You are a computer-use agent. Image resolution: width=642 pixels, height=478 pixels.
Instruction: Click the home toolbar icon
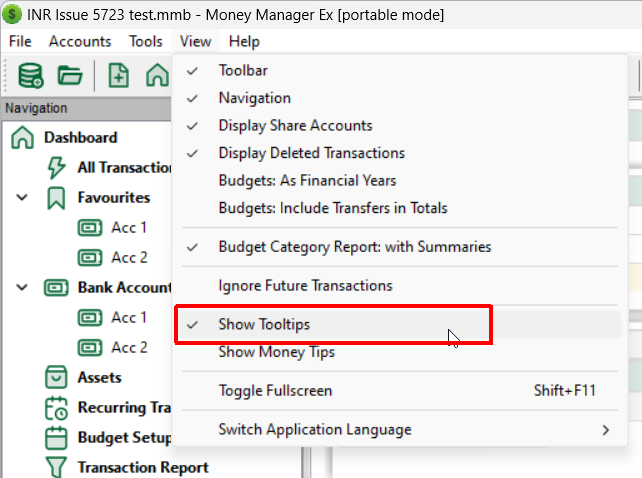158,75
